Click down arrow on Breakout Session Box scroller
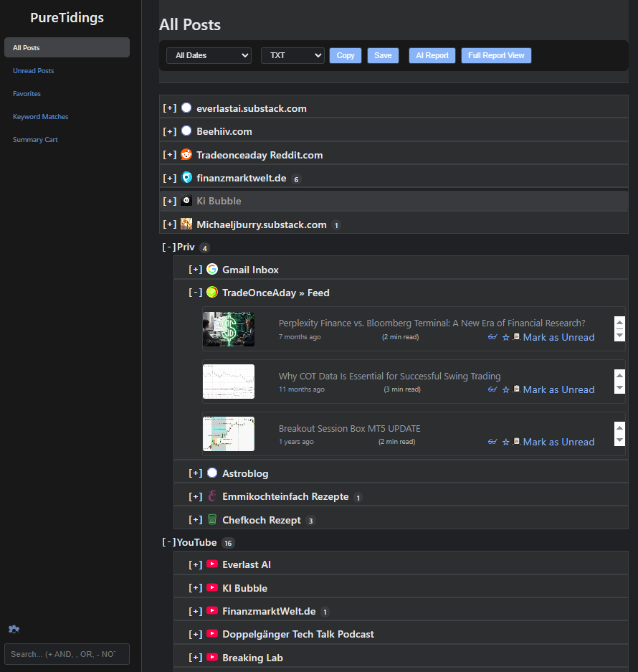The width and height of the screenshot is (638, 672). tap(619, 440)
